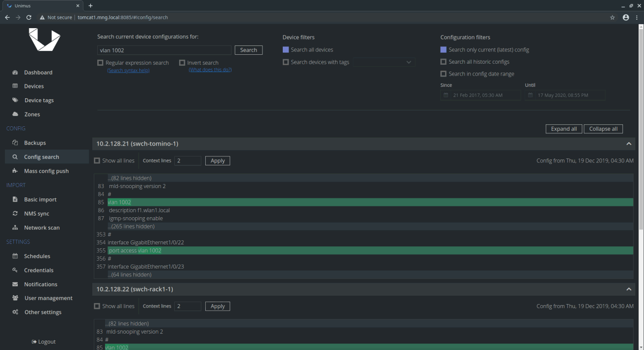Screen dimensions: 644x350
Task: Collapse the 10.2.128.21 swch-tomino-1 section
Action: tap(628, 144)
